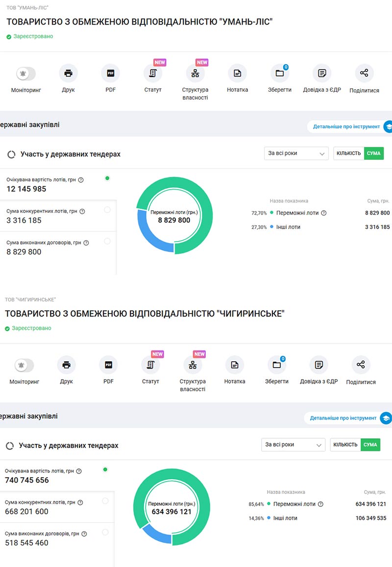
Task: Click help icon beside Чигиринське 'Сума виконаних договорів'
Action: point(84,534)
